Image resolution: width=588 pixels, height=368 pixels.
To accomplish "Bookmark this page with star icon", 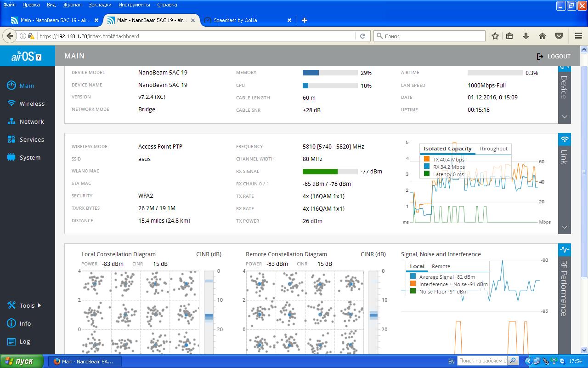I will coord(495,36).
